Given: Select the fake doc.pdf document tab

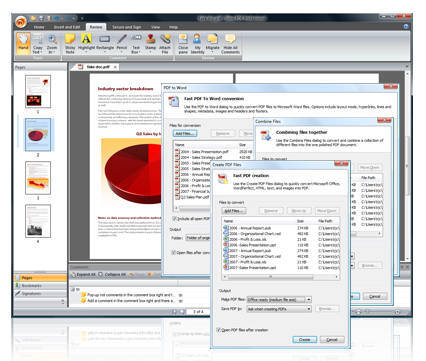Looking at the screenshot, I should 98,67.
